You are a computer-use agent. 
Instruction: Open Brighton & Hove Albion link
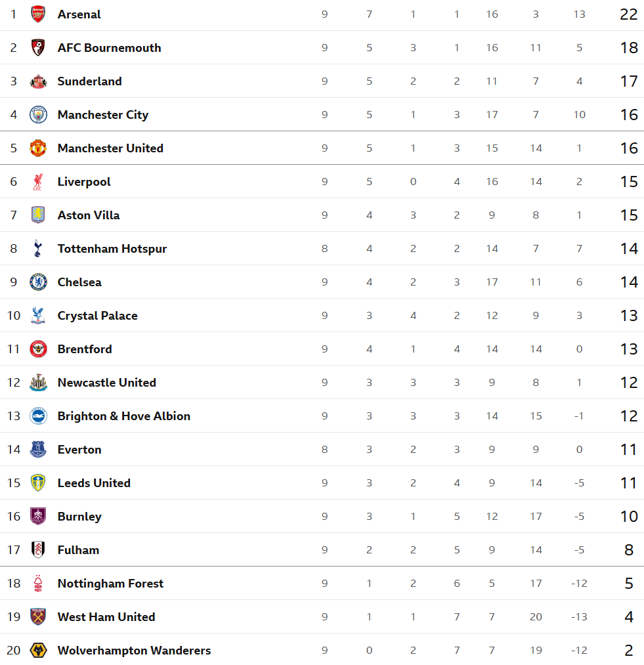[124, 416]
